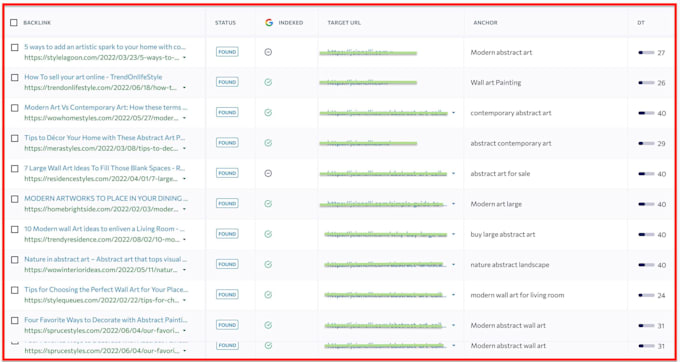Viewport: 680px width, 362px height.
Task: Open '10 Modern wall Art ideas' backlink
Action: [105, 228]
